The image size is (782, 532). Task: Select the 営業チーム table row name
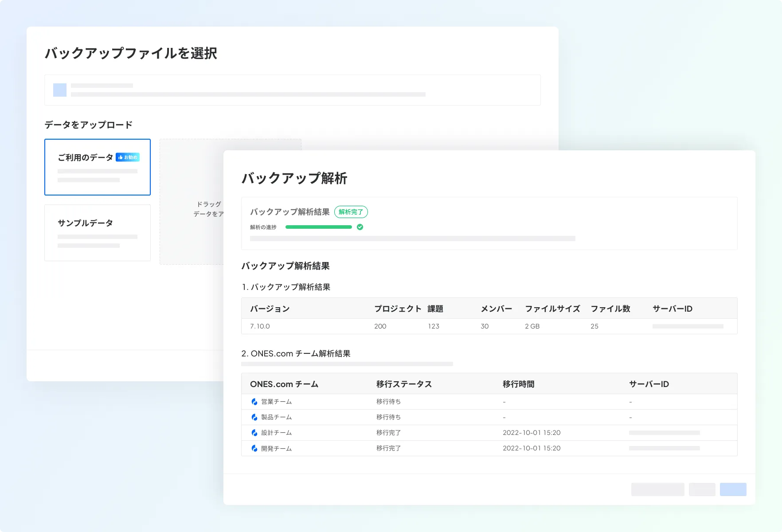point(276,402)
